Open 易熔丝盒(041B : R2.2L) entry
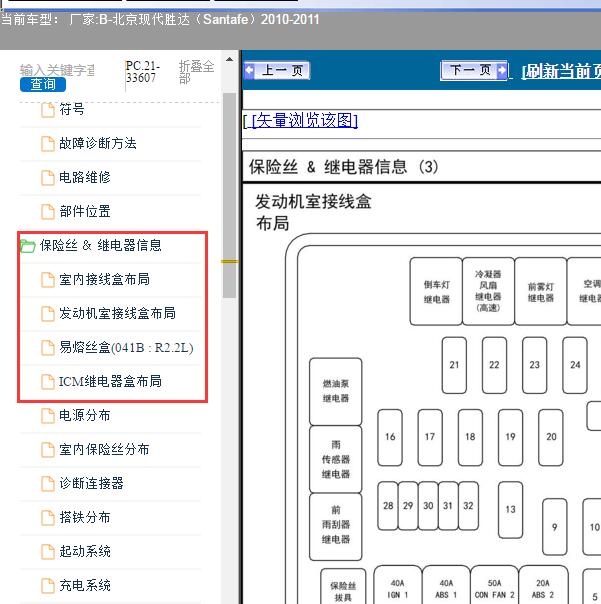This screenshot has height=604, width=601. [x=126, y=348]
